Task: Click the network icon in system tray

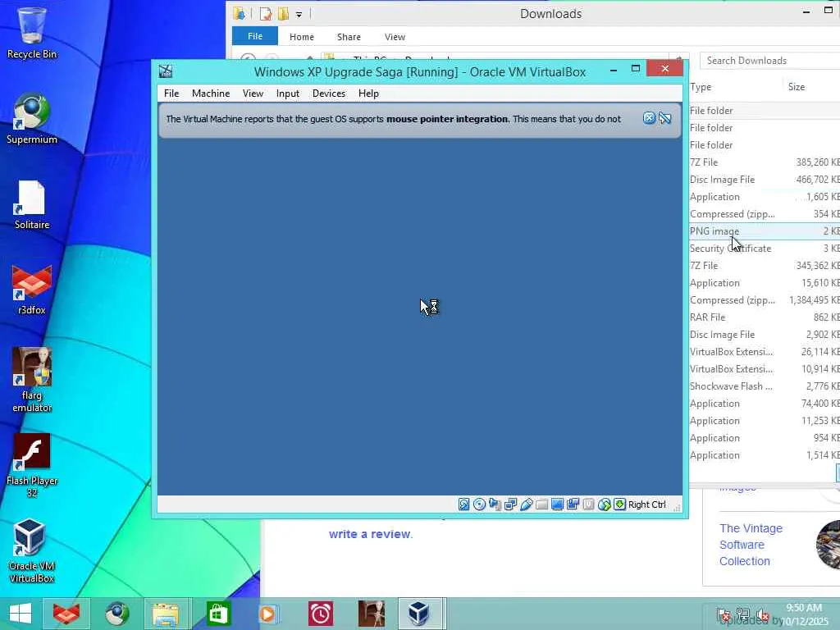Action: coord(742,614)
